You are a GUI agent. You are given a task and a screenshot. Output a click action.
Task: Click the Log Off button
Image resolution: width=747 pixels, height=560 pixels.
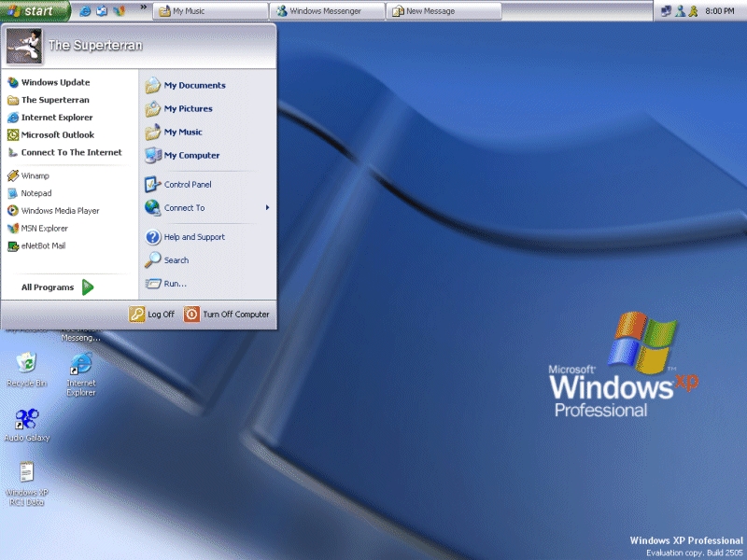click(x=152, y=315)
